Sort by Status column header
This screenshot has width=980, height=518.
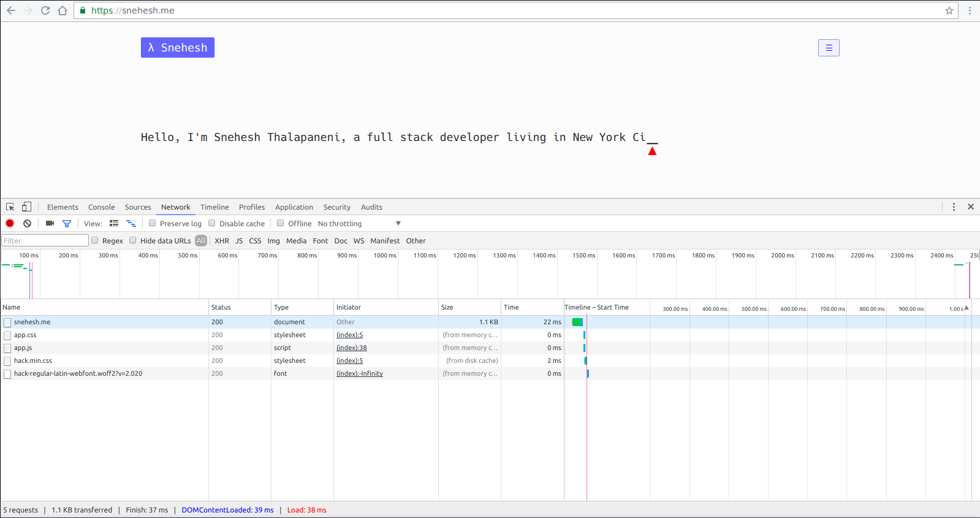click(x=240, y=307)
